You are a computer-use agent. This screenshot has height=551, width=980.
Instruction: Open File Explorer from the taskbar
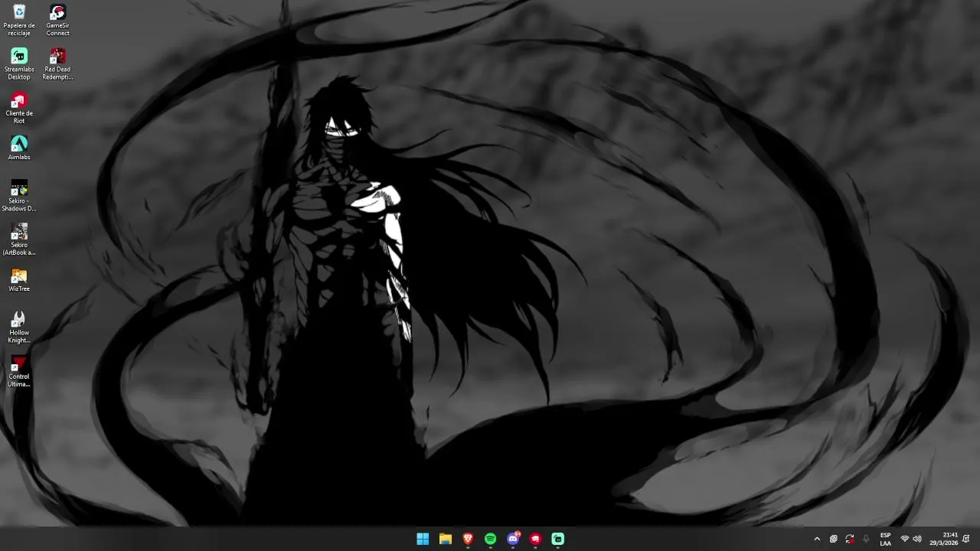(x=446, y=539)
